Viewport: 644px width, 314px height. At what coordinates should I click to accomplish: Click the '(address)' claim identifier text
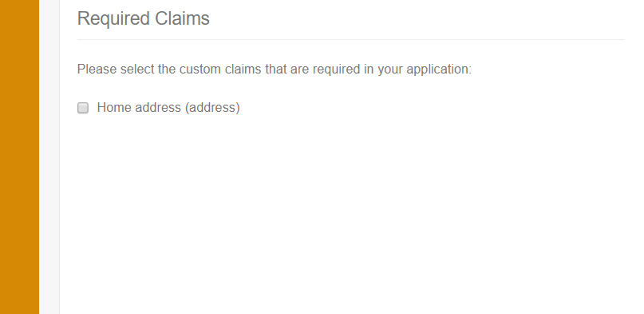(212, 108)
